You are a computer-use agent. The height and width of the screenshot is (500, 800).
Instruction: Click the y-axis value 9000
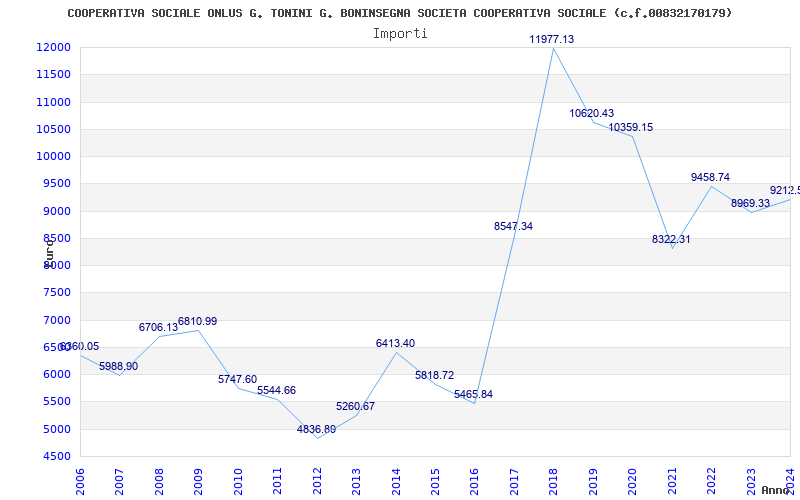click(56, 211)
